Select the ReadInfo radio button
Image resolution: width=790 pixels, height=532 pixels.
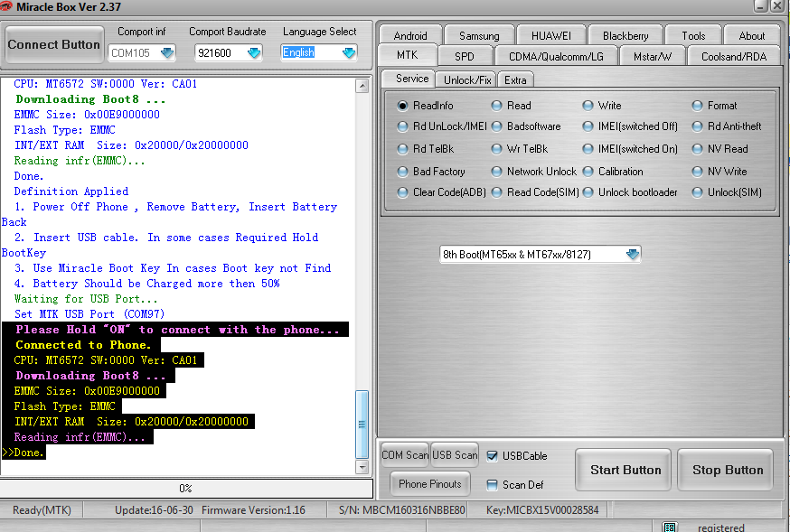tap(402, 106)
